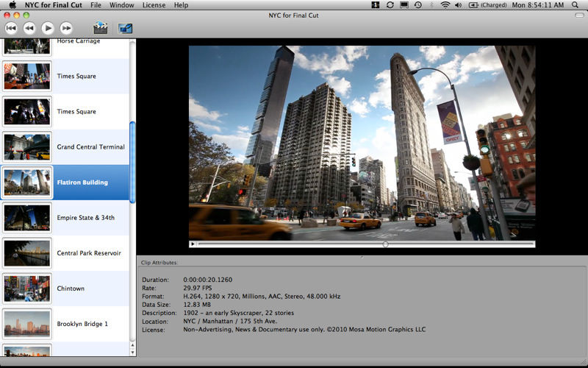Click the Clip Attributes heading
588x368 pixels.
[159, 263]
